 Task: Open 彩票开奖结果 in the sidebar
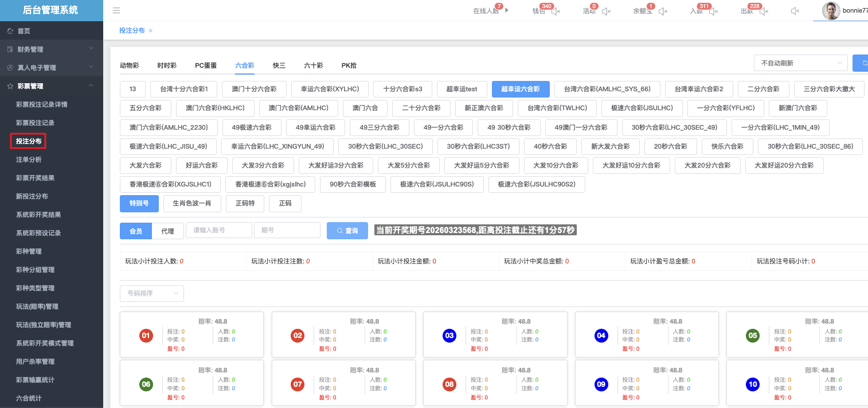click(35, 178)
